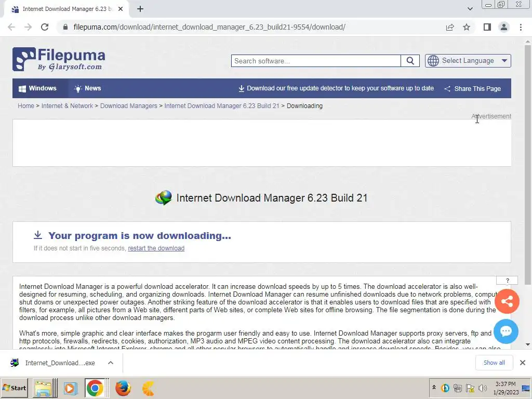Open Internet & Network breadcrumb
The width and height of the screenshot is (532, 399).
[67, 106]
